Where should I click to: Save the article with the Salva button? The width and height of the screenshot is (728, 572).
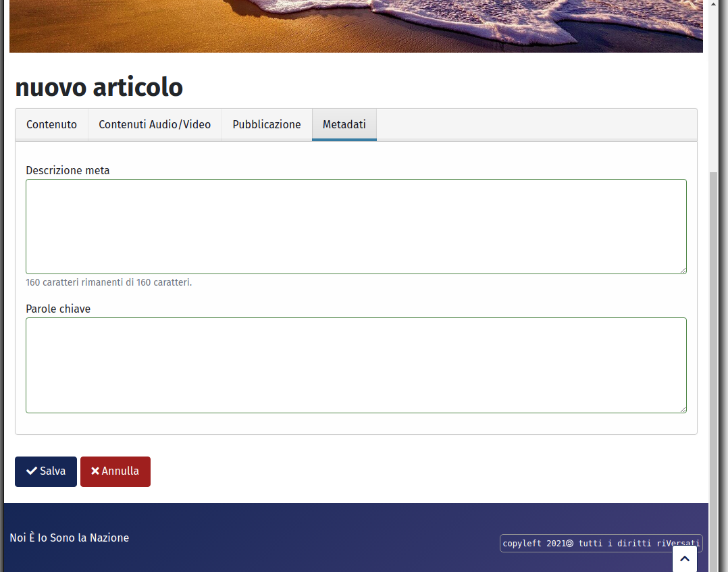tap(46, 471)
